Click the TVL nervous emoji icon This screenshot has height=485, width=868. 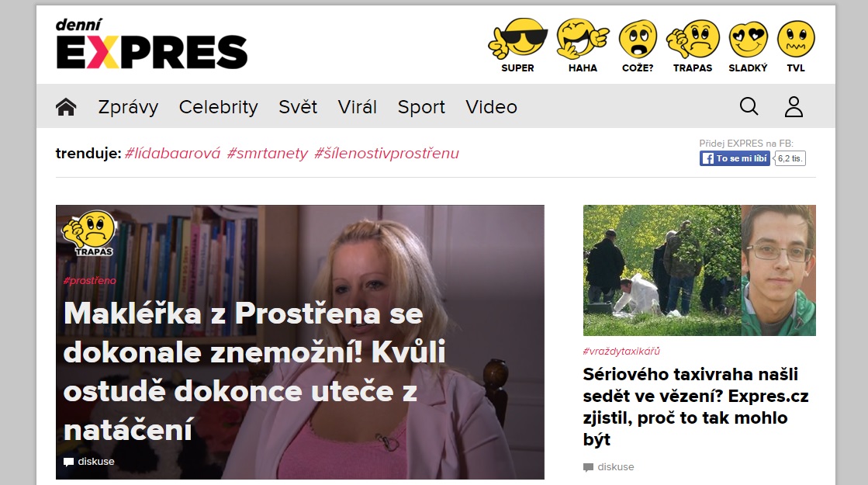[796, 45]
